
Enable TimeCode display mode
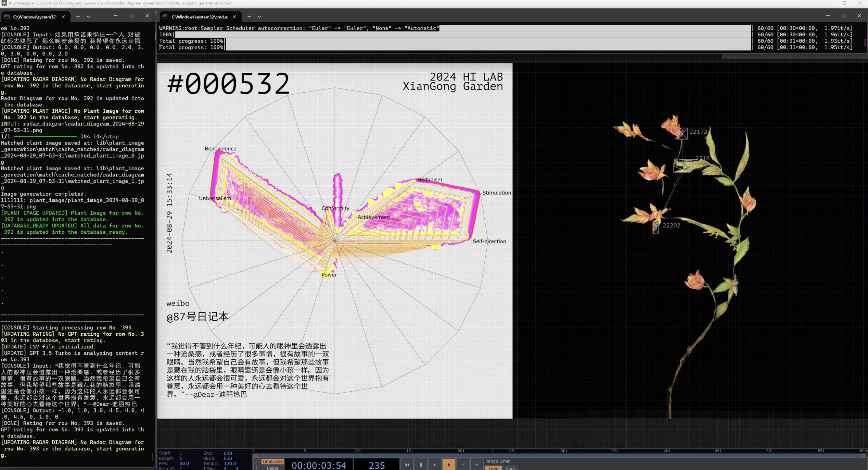point(272,461)
